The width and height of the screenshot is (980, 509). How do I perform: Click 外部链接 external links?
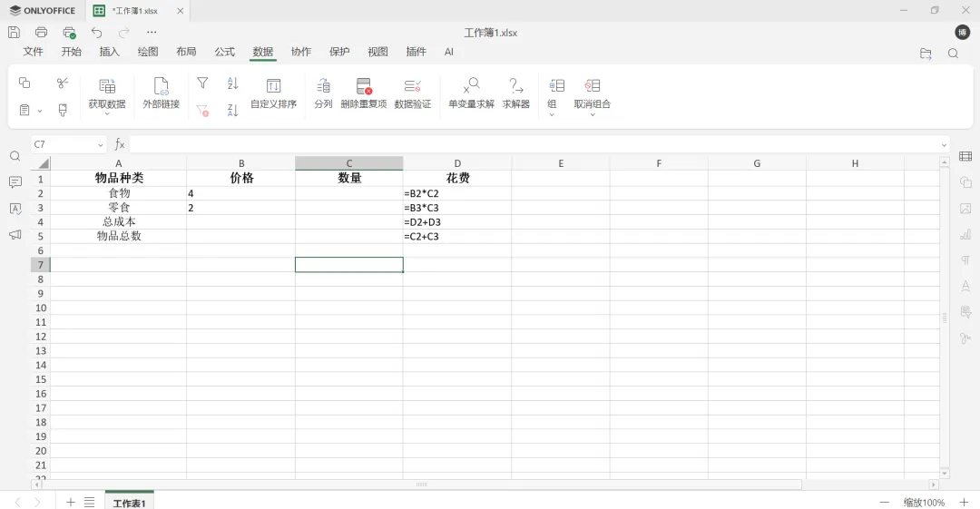click(162, 93)
